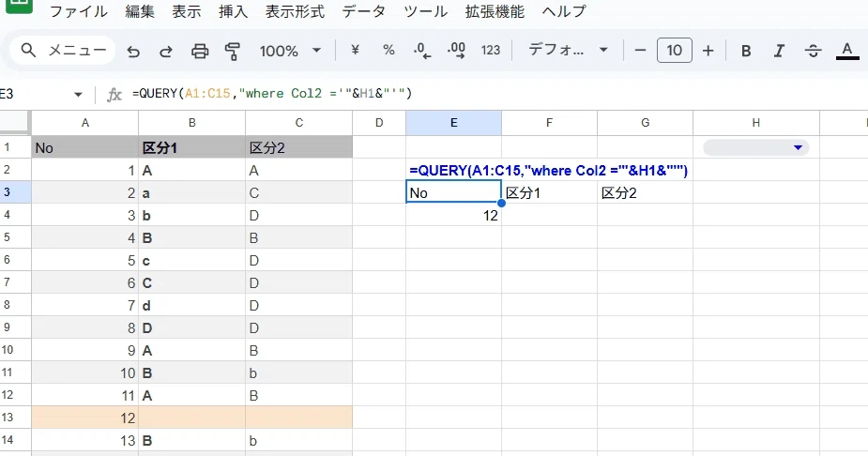
Task: Click cell A1 containing No
Action: [x=84, y=147]
